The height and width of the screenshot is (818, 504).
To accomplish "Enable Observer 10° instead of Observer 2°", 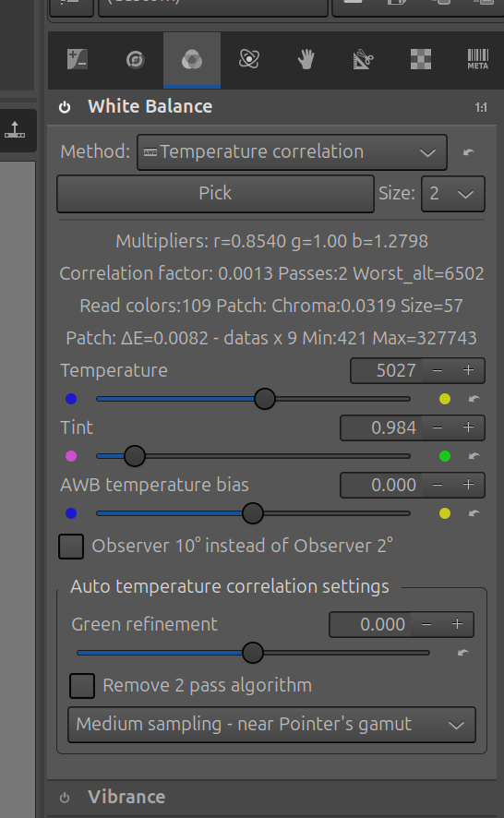I will pos(71,547).
